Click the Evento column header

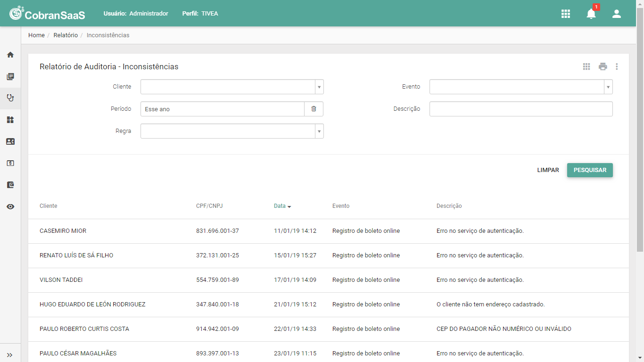(341, 206)
